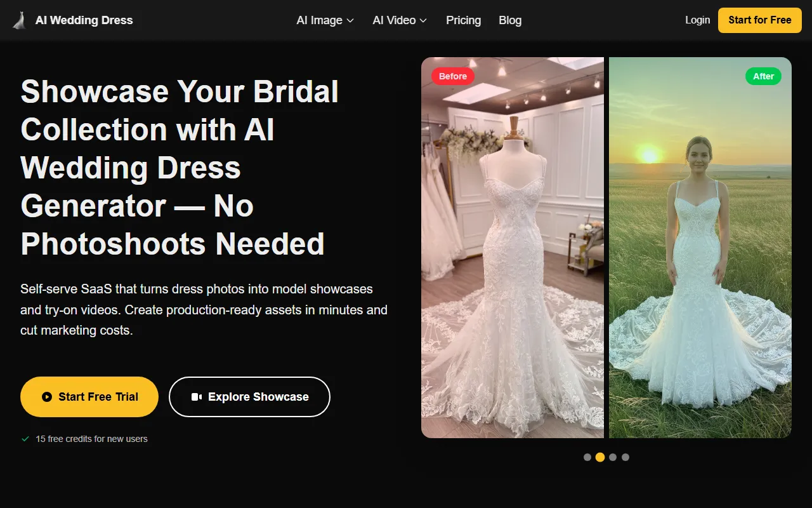812x508 pixels.
Task: Click the Login link
Action: coord(697,20)
